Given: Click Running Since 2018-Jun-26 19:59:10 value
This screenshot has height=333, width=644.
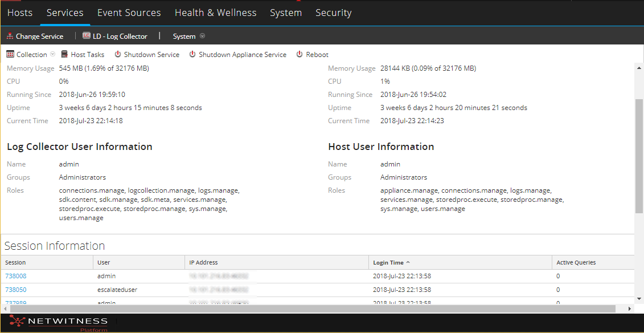Looking at the screenshot, I should point(92,95).
